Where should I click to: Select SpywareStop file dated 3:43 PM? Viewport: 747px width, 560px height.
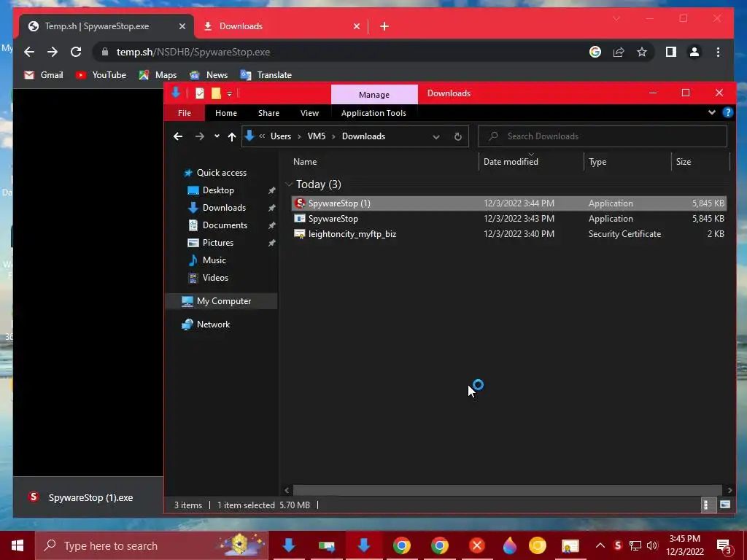point(508,219)
